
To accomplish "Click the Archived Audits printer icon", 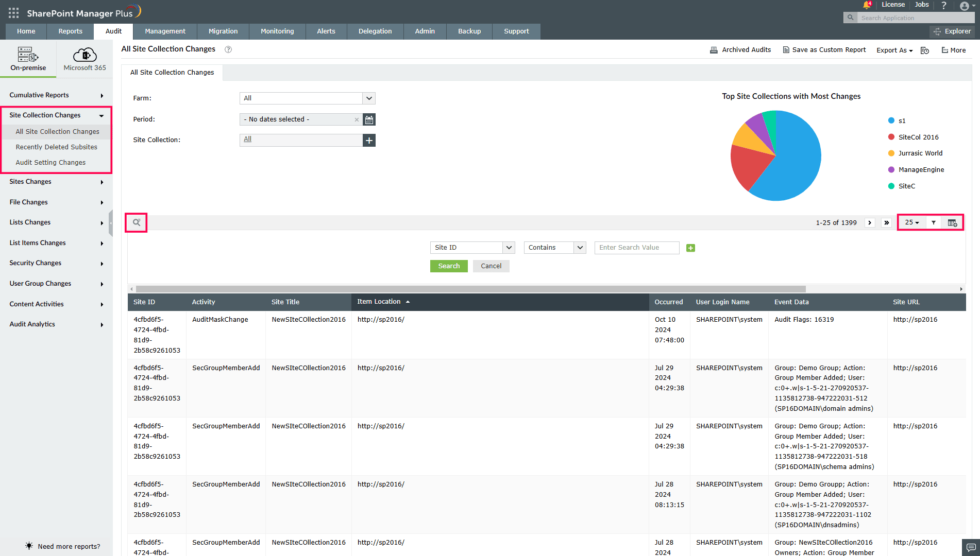I will click(714, 49).
